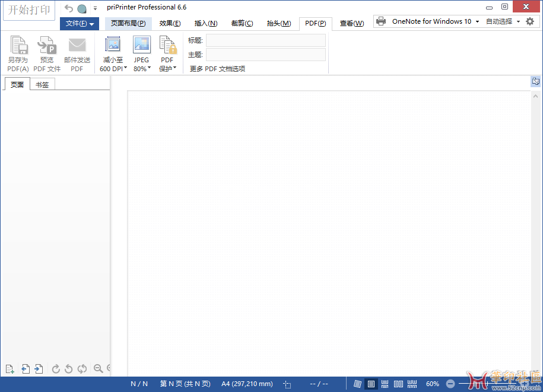Click the zoom out magnifier in the side panel
Image resolution: width=543 pixels, height=392 pixels.
(x=99, y=368)
